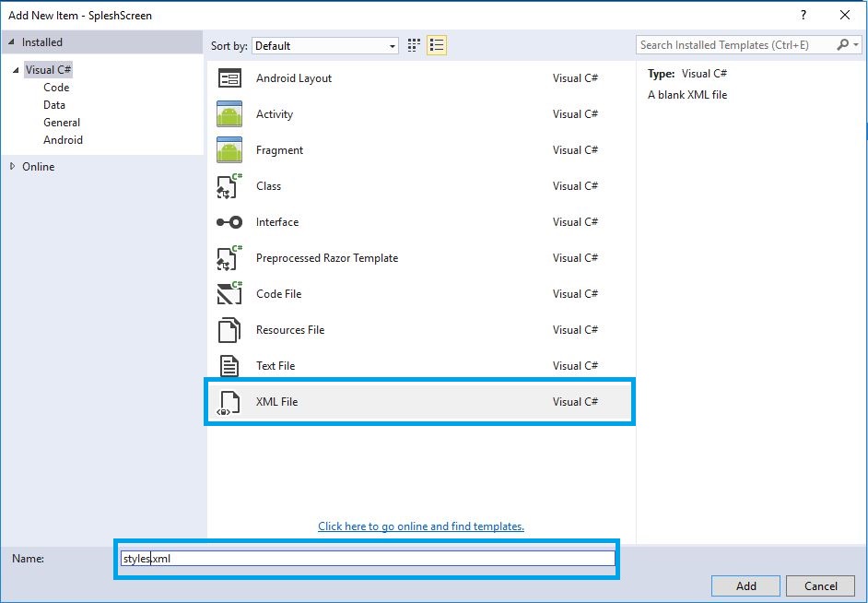Select the Class template icon
The image size is (868, 603).
coord(229,186)
